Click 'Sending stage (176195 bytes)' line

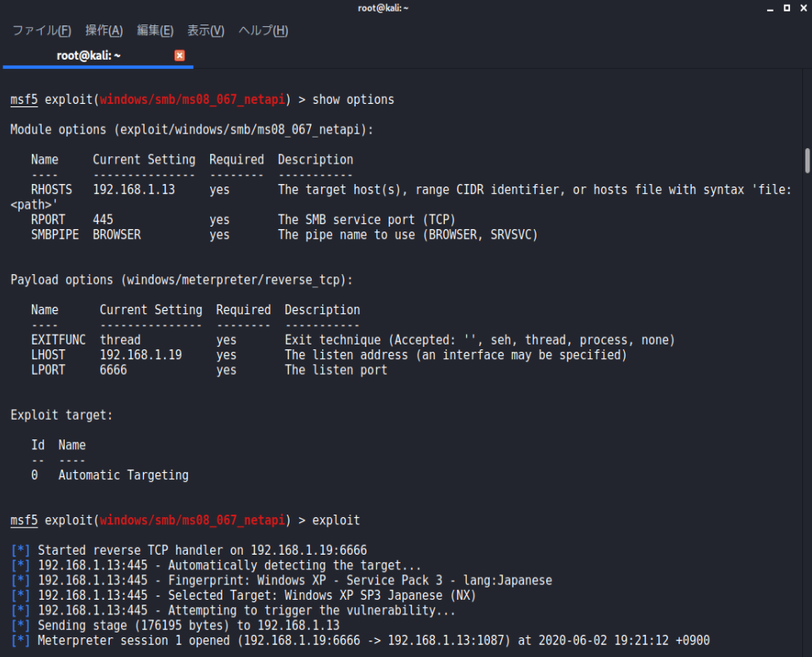pos(175,625)
